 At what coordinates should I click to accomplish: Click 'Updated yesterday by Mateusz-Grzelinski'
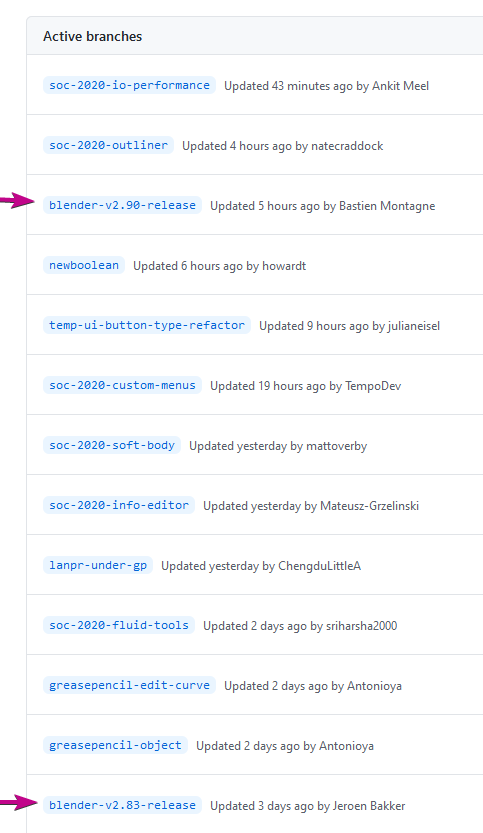point(311,506)
